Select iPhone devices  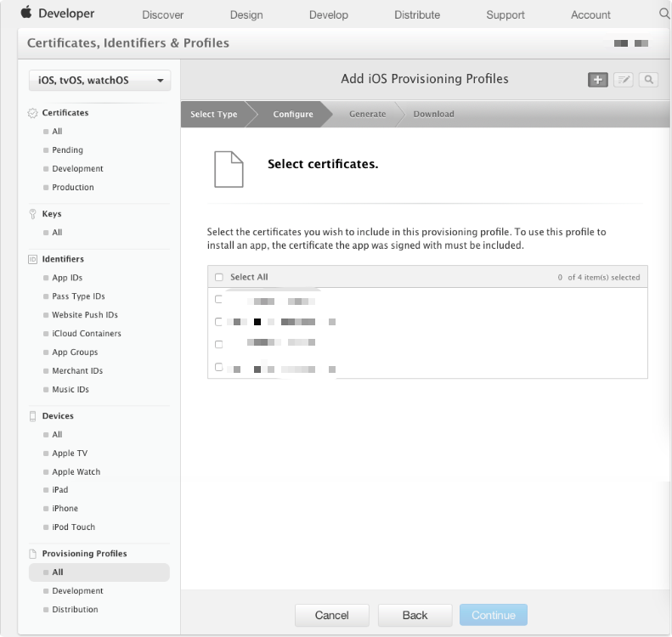(65, 509)
